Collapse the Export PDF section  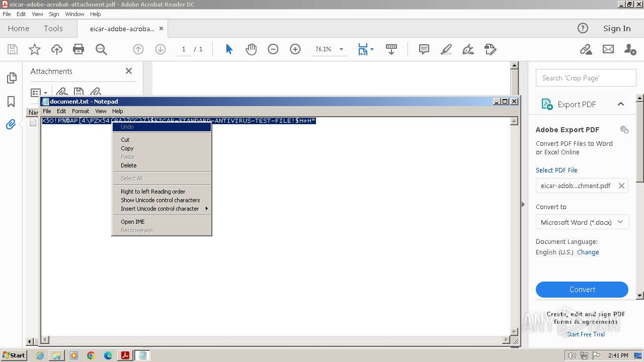(x=621, y=104)
